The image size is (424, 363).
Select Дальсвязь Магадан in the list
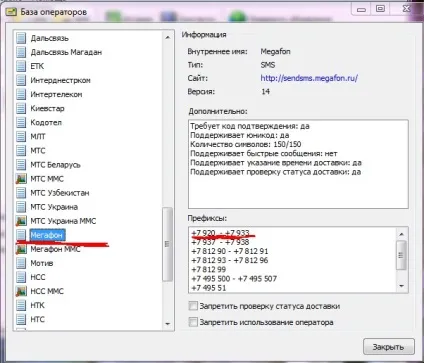(x=66, y=52)
